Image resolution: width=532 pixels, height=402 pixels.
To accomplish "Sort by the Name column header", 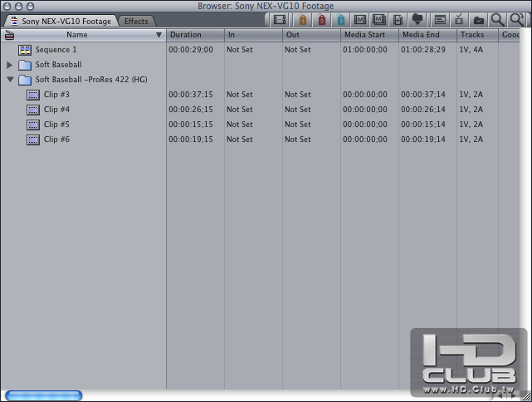I will [x=77, y=35].
